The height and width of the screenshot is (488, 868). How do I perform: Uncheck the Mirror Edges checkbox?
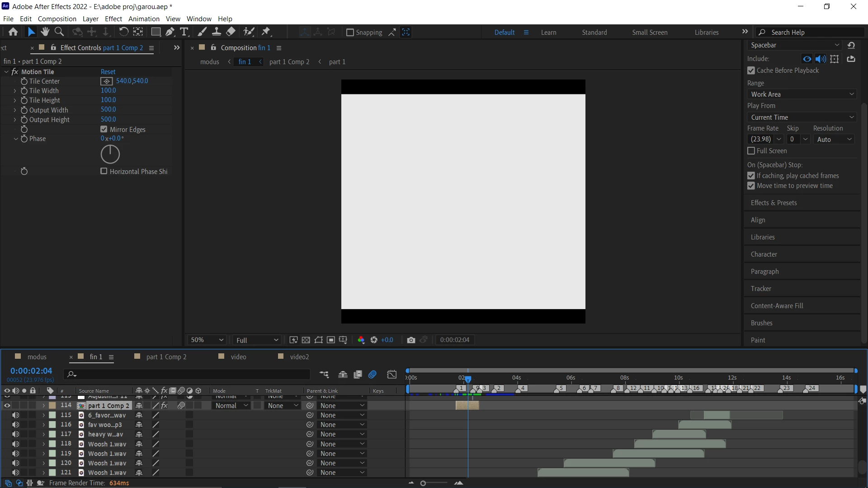[x=104, y=129]
